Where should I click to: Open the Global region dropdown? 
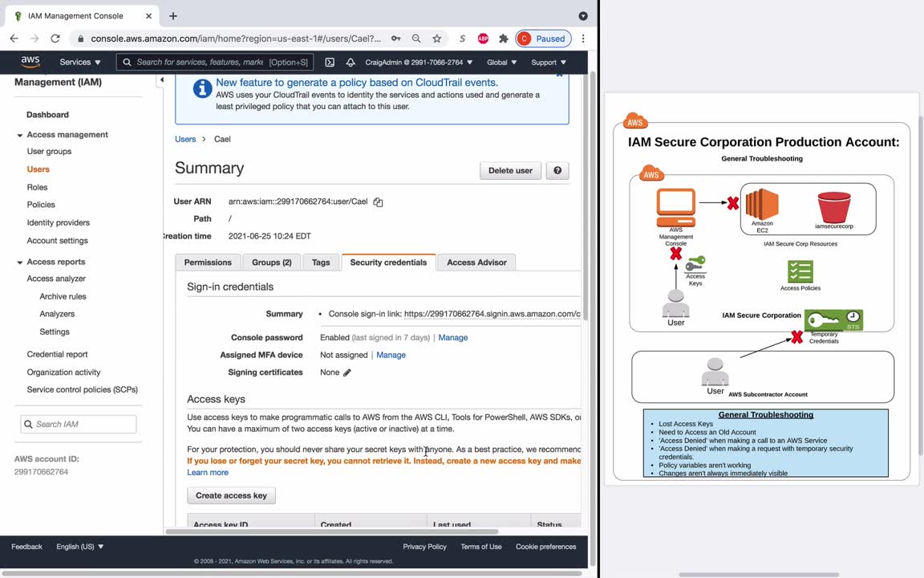501,62
